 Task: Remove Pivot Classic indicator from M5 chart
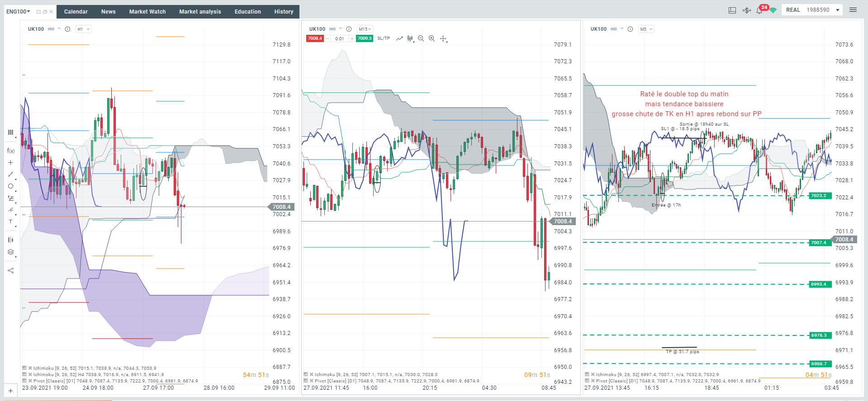[593, 381]
